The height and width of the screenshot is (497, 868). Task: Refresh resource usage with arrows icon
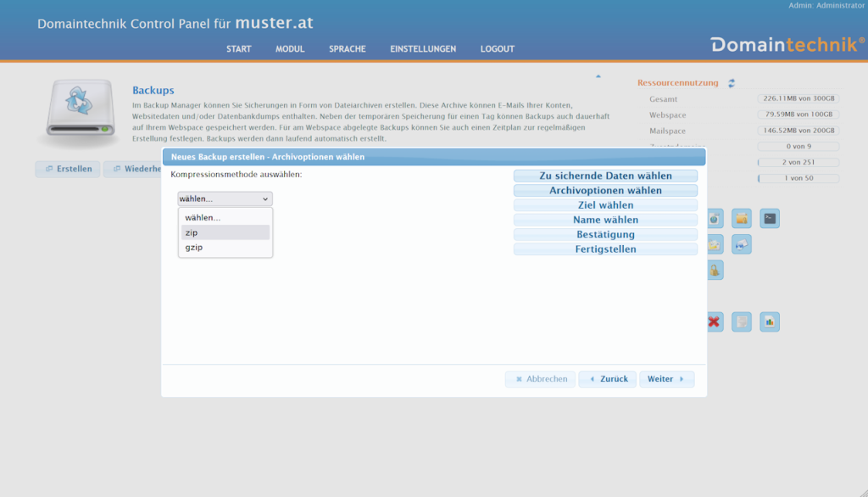[x=732, y=83]
